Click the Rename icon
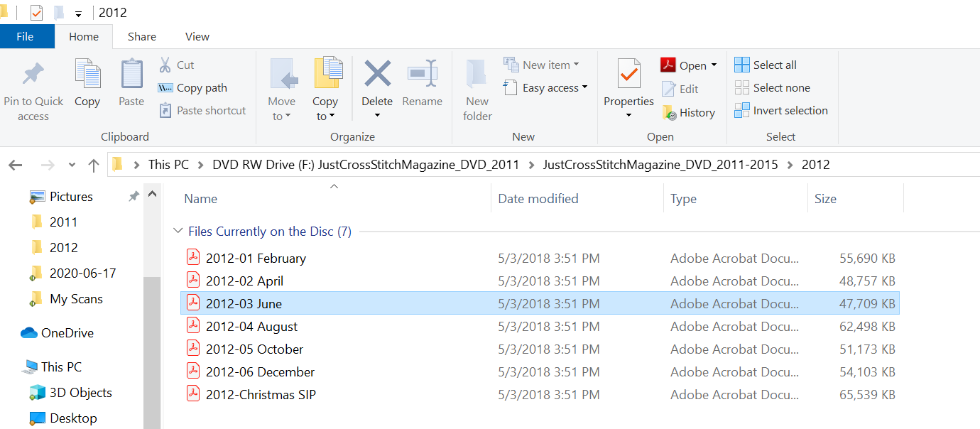Image resolution: width=980 pixels, height=429 pixels. click(x=423, y=74)
